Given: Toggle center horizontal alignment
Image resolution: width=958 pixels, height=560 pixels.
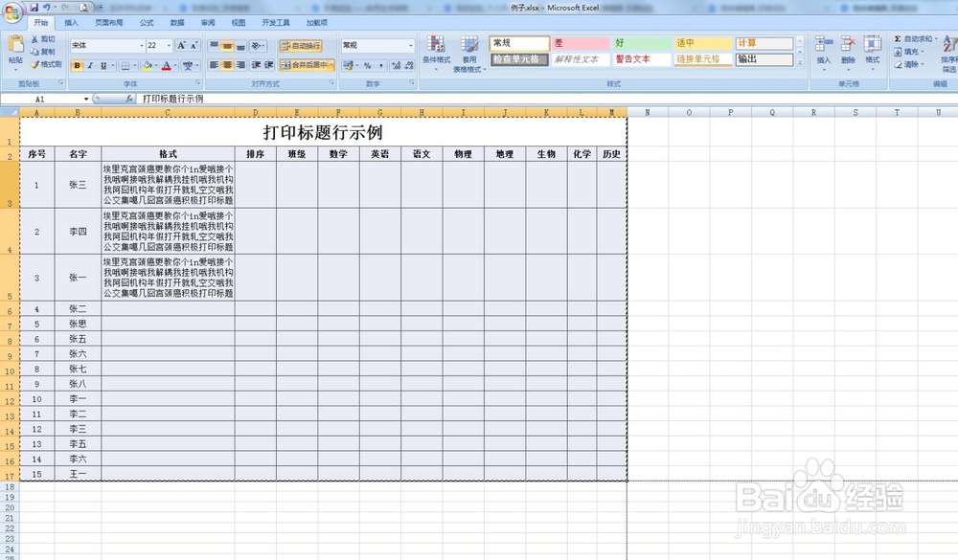Looking at the screenshot, I should pyautogui.click(x=227, y=65).
